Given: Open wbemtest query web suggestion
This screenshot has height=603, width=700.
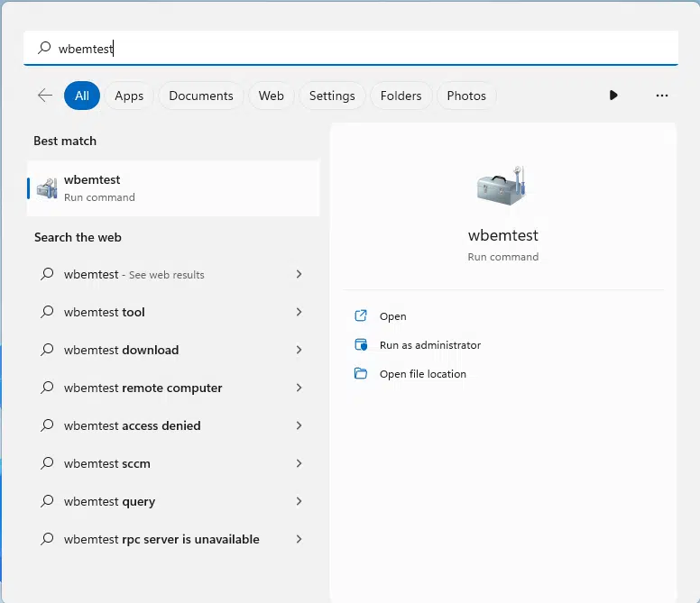Looking at the screenshot, I should point(109,501).
